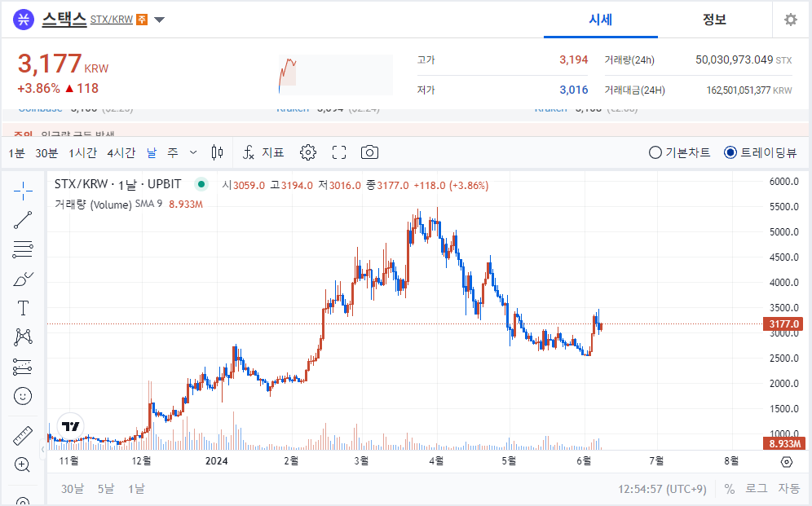Toggle fullscreen chart mode
The height and width of the screenshot is (506, 812).
(339, 152)
